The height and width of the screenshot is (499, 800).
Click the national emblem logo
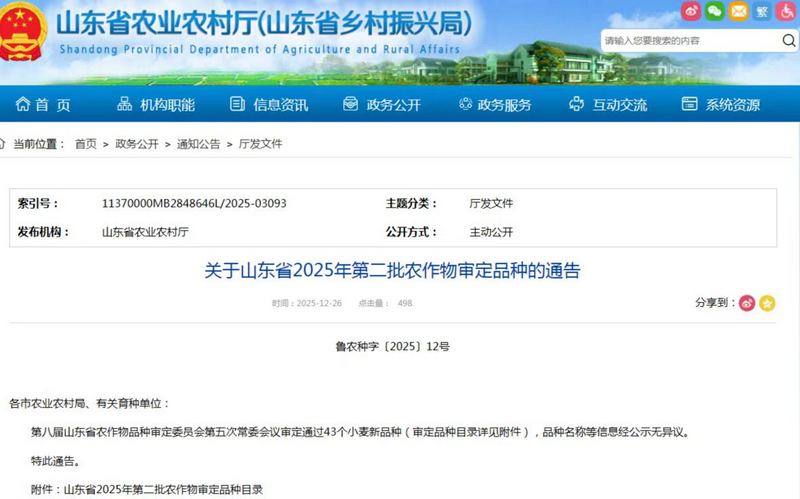(x=23, y=31)
